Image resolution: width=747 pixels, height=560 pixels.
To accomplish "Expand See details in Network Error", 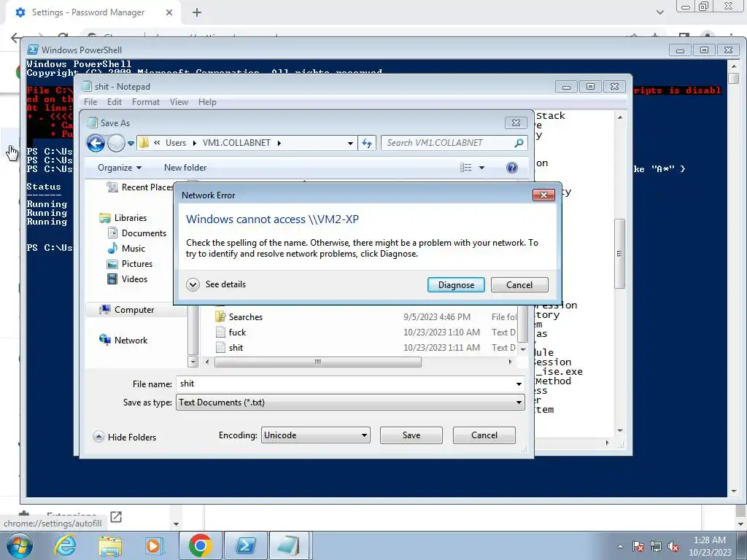I will coord(216,284).
